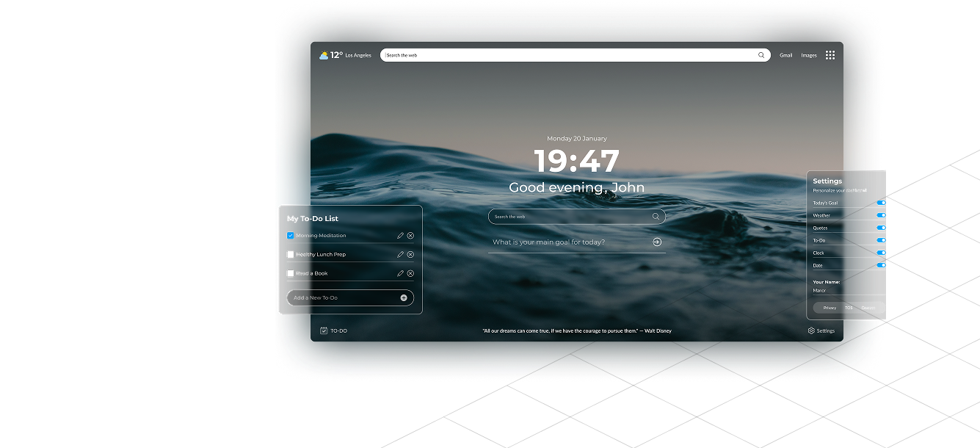
Task: Click the magnifying glass in the top search bar
Action: [761, 54]
